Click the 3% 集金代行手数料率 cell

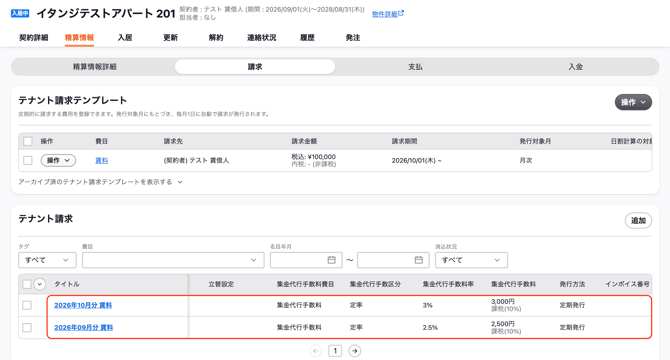tap(428, 305)
